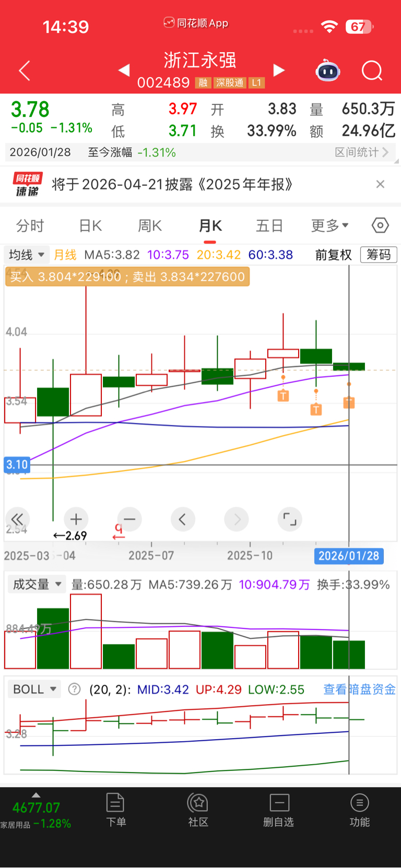This screenshot has height=868, width=401.
Task: Expand the 家居用品 index bar arrow
Action: point(36,795)
